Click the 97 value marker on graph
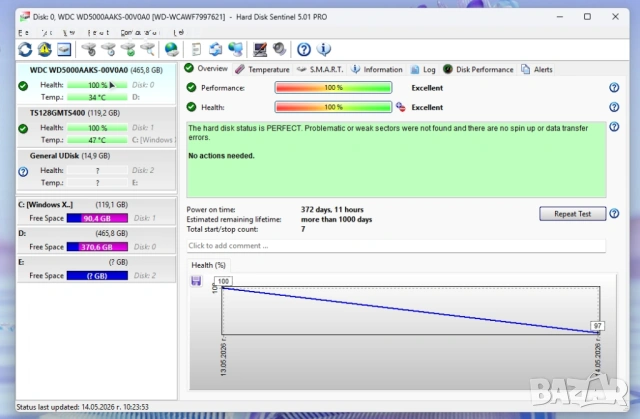640x419 pixels. (x=598, y=326)
